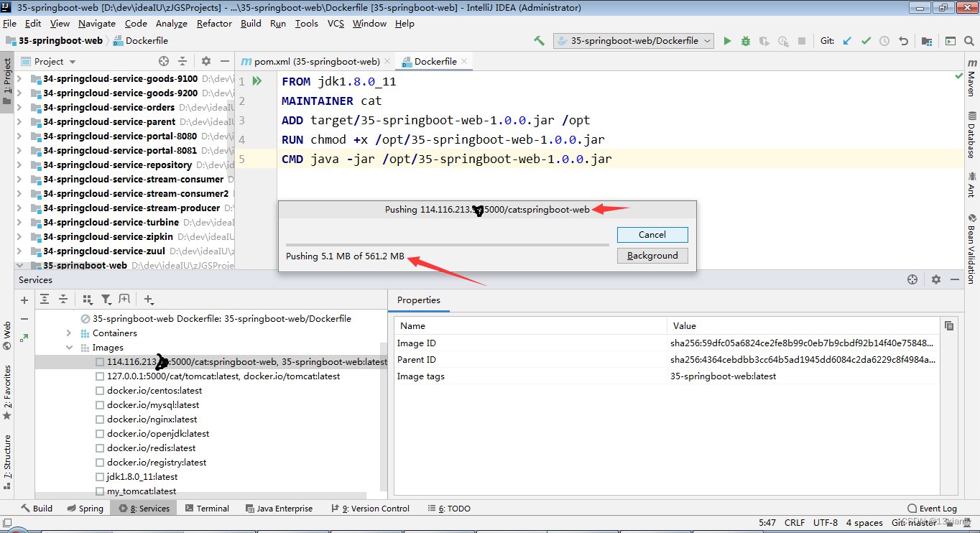Click the Add Service plus in Services toolbar

coord(149,300)
